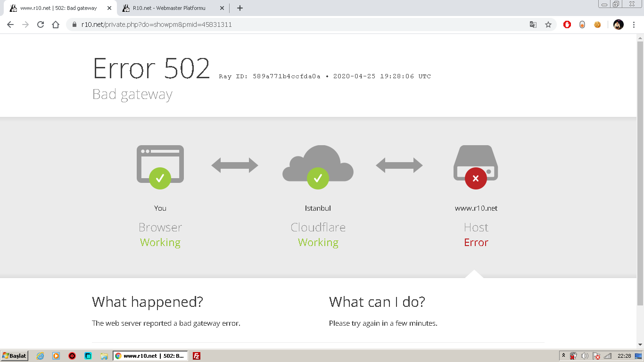Launch Internet Explorer from quick launch

[x=41, y=356]
